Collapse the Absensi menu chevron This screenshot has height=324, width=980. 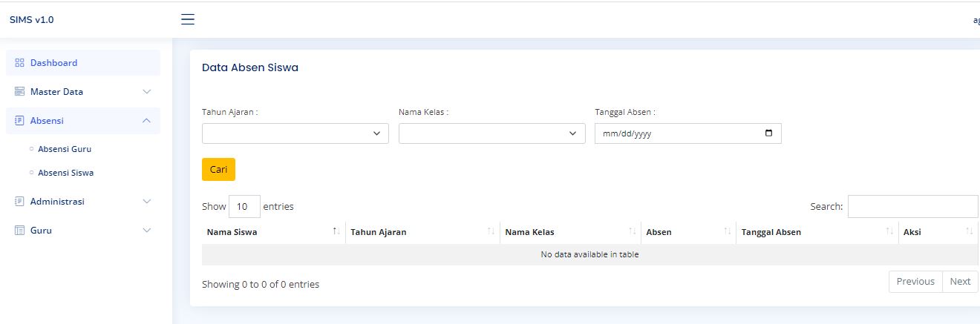146,120
